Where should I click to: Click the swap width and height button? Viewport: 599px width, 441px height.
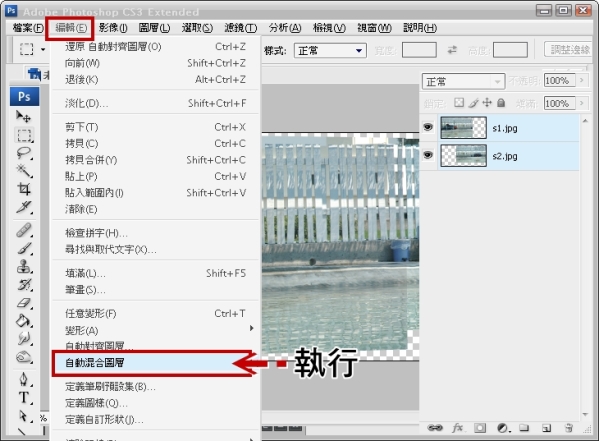(452, 50)
